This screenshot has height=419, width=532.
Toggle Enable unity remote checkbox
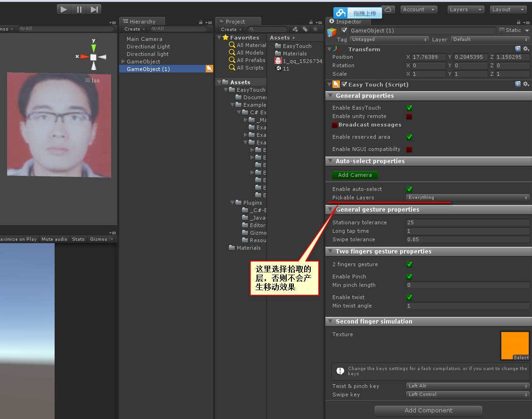409,117
